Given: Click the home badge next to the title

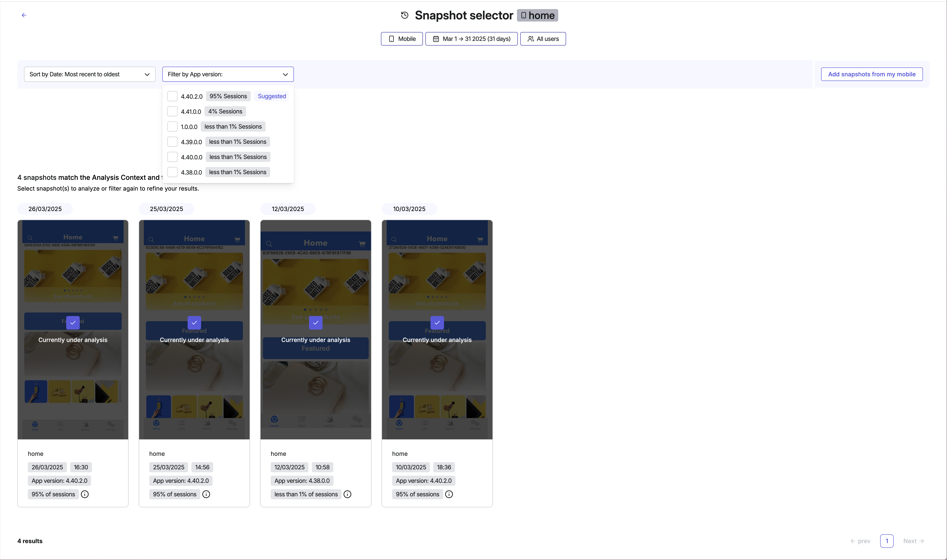Looking at the screenshot, I should click(537, 15).
